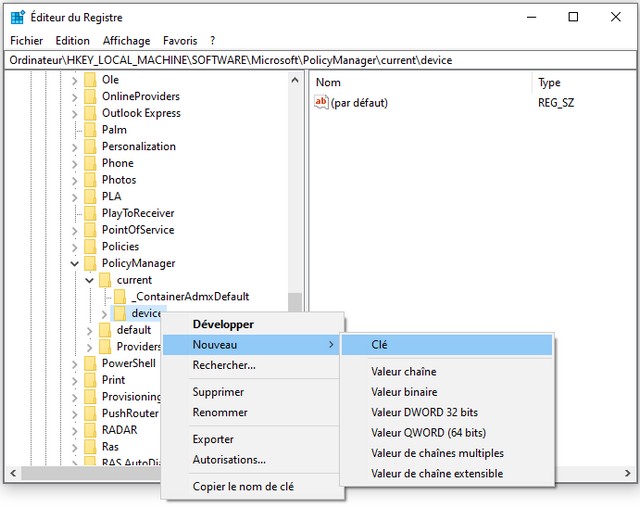The width and height of the screenshot is (640, 508).
Task: Click the (par défaut) string value icon
Action: [x=321, y=102]
